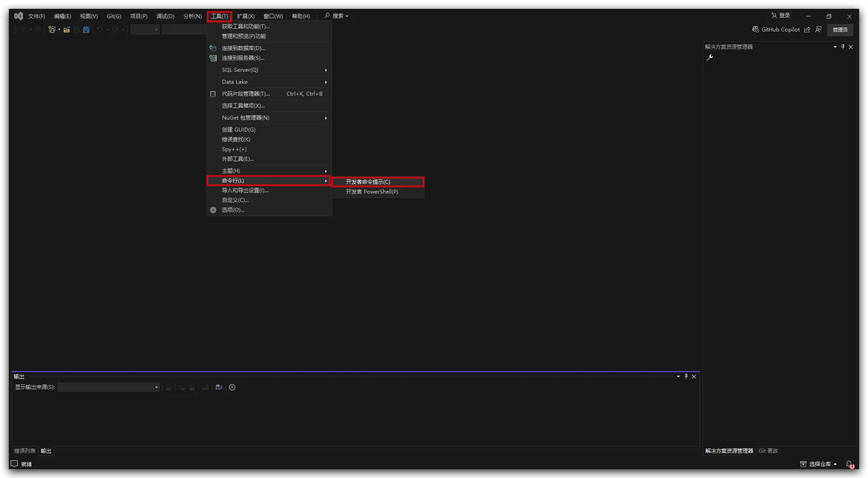Open the wrench properties icon in Solution Explorer
Screen dimensions: 868x478
coord(710,58)
